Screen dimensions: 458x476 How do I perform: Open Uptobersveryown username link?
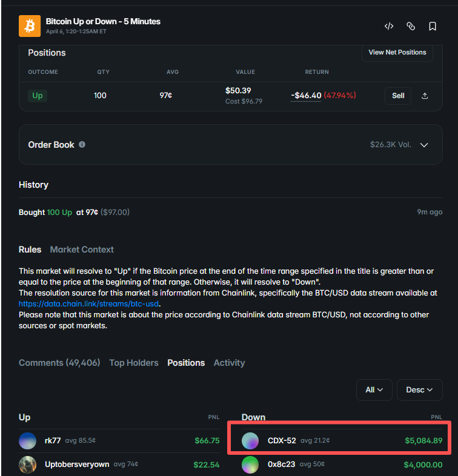[77, 464]
